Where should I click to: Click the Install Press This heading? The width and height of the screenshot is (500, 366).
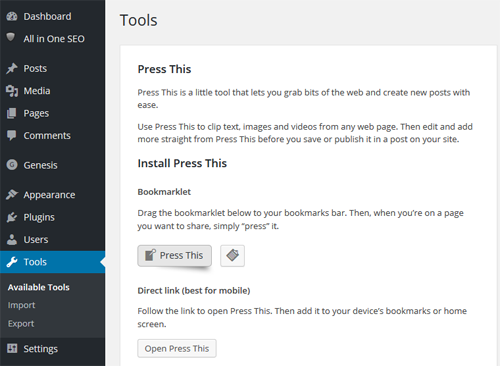pos(182,163)
